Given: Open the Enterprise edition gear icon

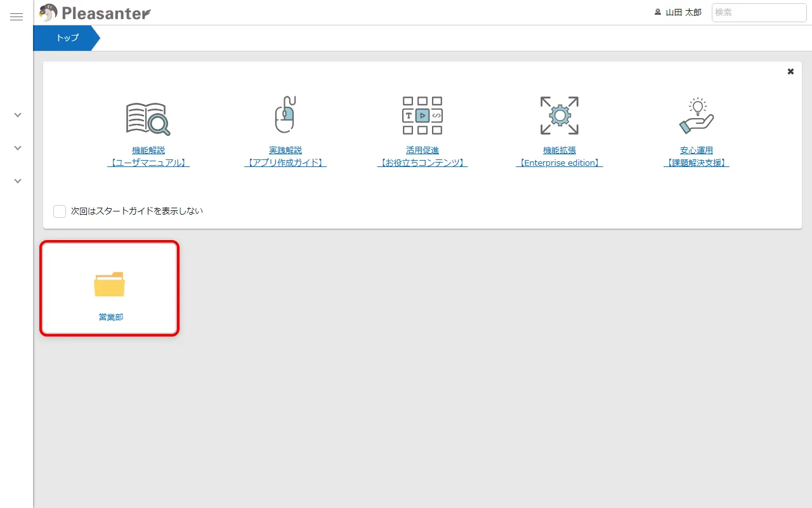Looking at the screenshot, I should (x=560, y=116).
